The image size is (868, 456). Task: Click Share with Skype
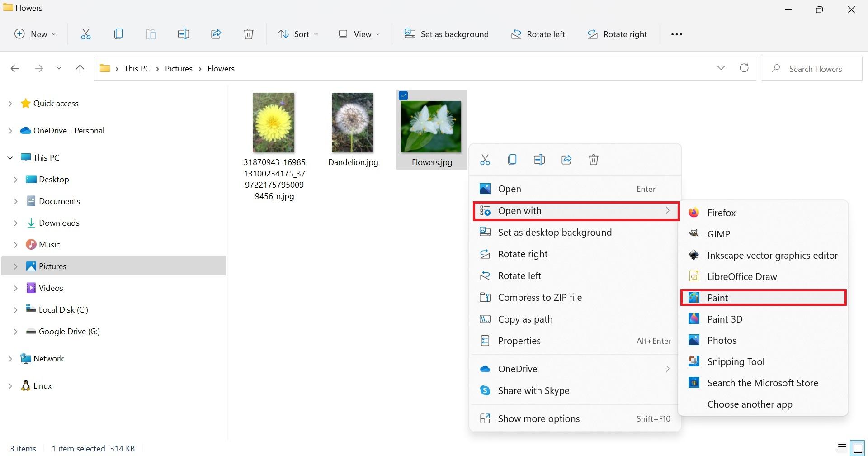pyautogui.click(x=575, y=391)
